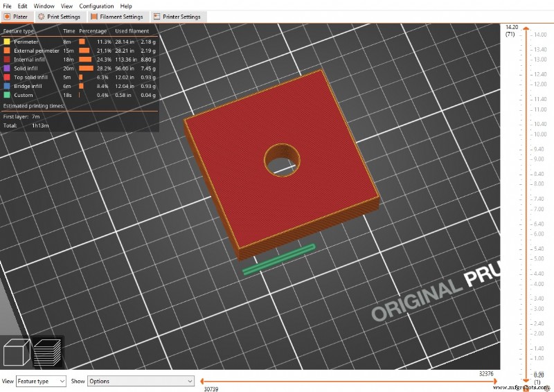Click the circular hole in the model
The image size is (554, 392).
click(283, 160)
